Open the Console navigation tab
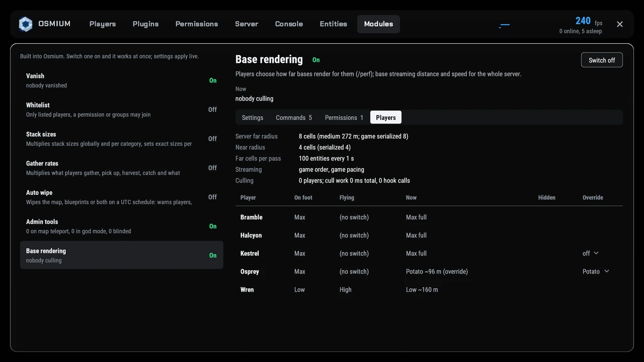The height and width of the screenshot is (362, 644). (x=289, y=24)
